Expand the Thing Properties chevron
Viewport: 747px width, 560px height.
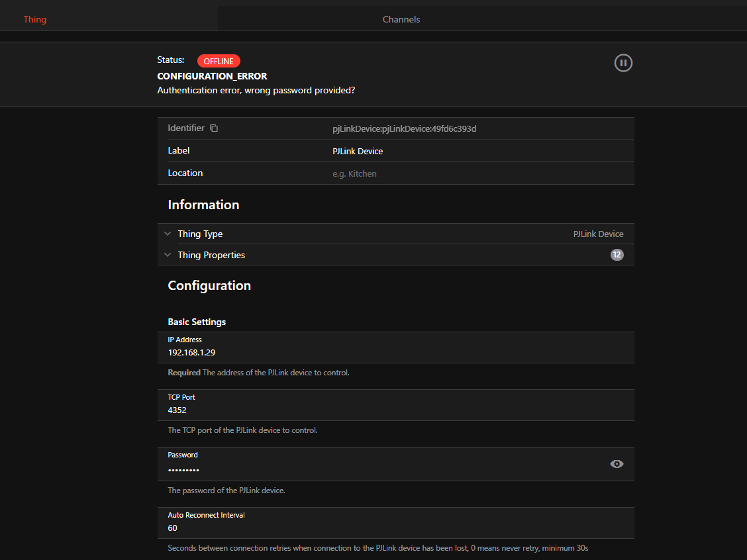click(168, 255)
